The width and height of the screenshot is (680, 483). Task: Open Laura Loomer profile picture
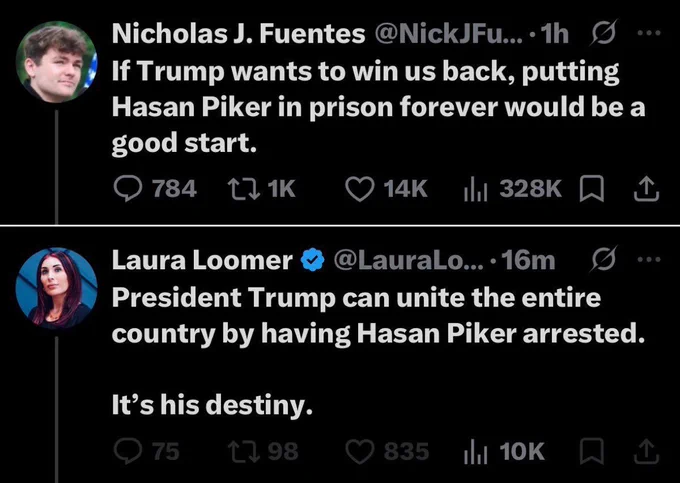56,288
